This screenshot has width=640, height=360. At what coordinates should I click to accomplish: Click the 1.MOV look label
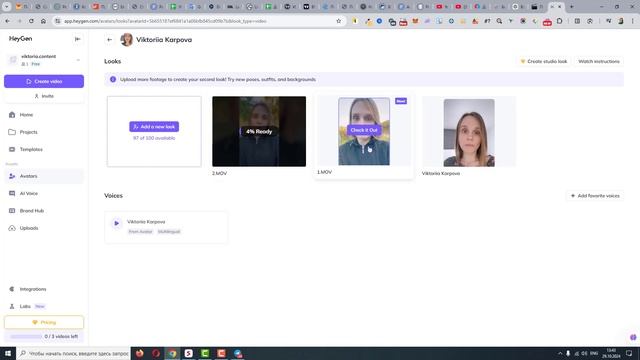[x=324, y=172]
